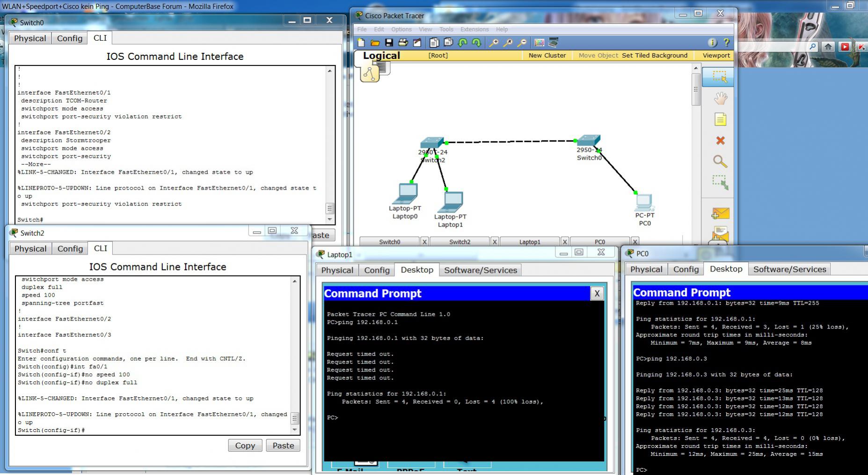Click the Paste icon in Packet Tracer toolbar
868x475 pixels.
tap(448, 43)
